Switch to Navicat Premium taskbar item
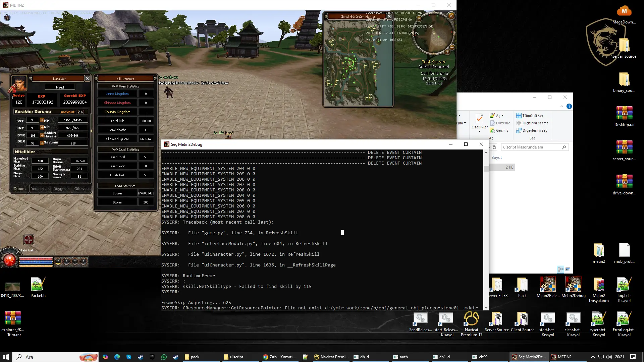The width and height of the screenshot is (644, 362). point(331,357)
